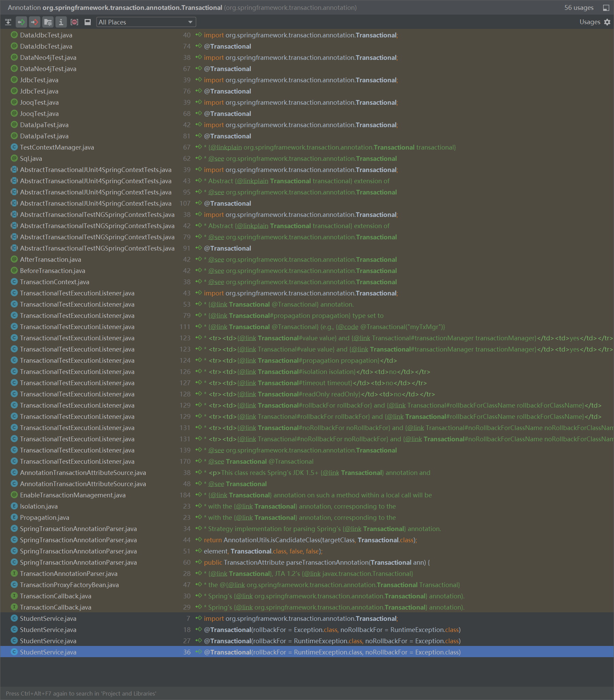Click read-access arrow on SpringTransactionAnnotationParser.java line 44
Screen dimensions: 614x700
click(198, 540)
